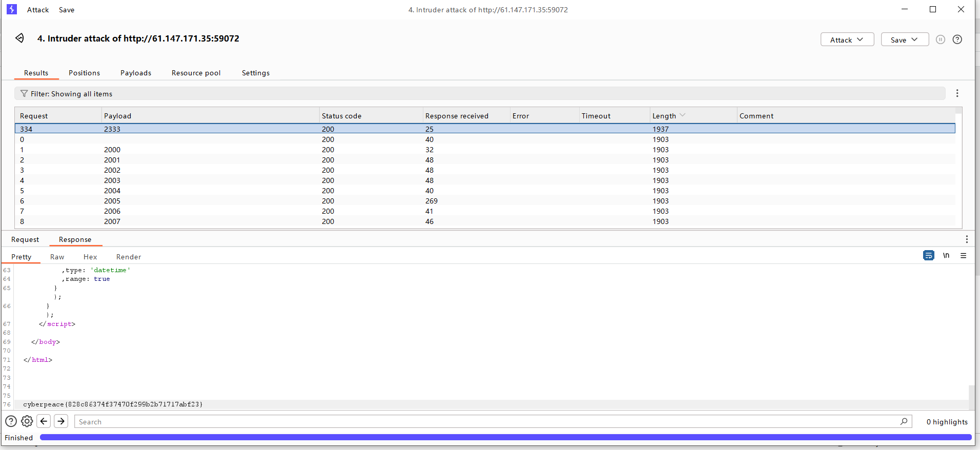Open the help icon near Save

click(x=957, y=39)
